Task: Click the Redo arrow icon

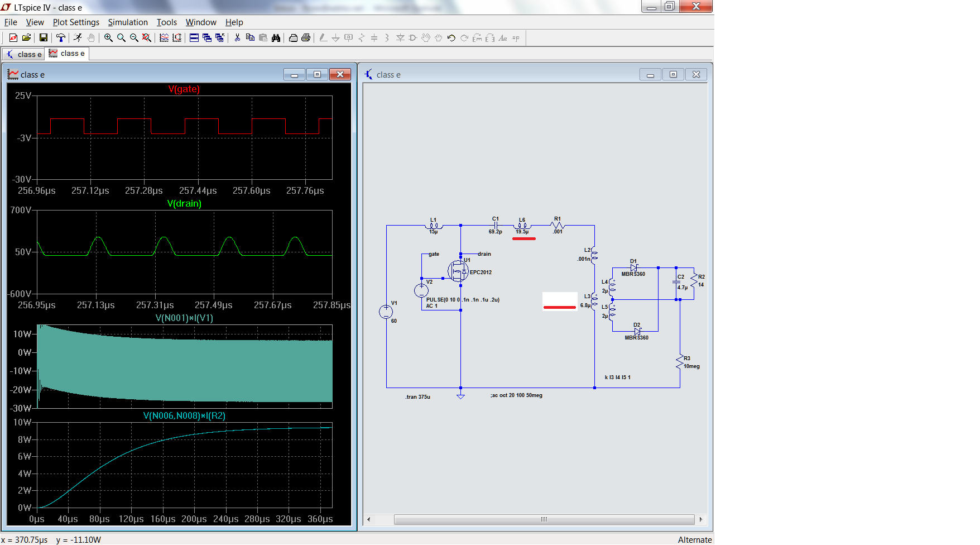Action: pos(464,38)
